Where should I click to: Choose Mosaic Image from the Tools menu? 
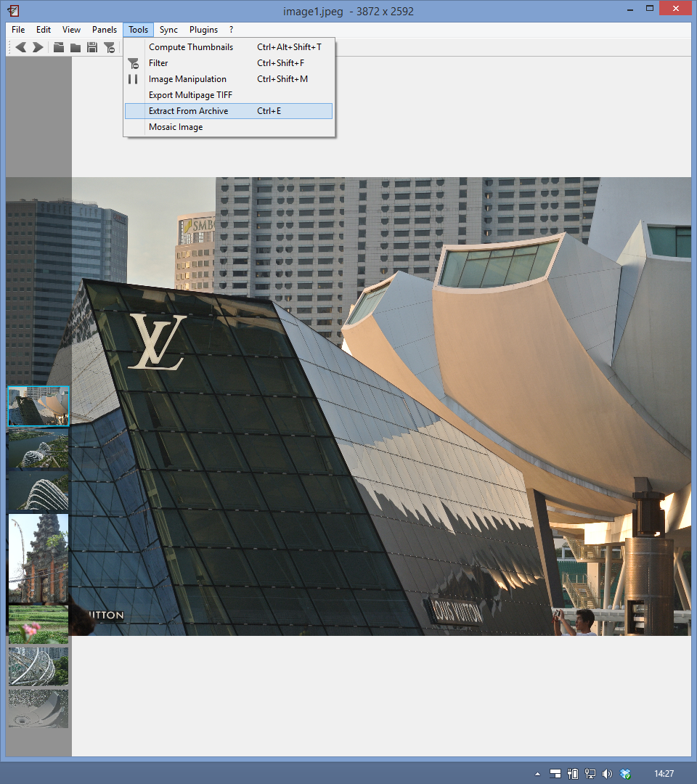click(229, 127)
